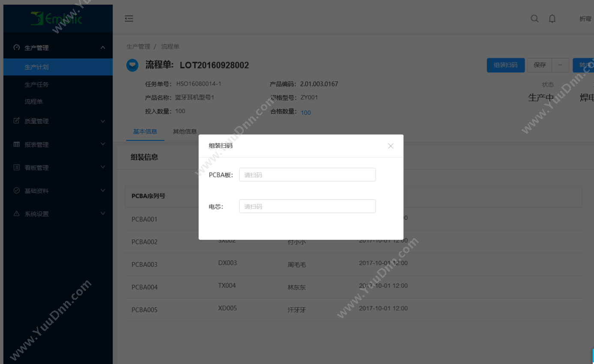This screenshot has width=594, height=364.
Task: Click the 保存 button
Action: click(540, 65)
